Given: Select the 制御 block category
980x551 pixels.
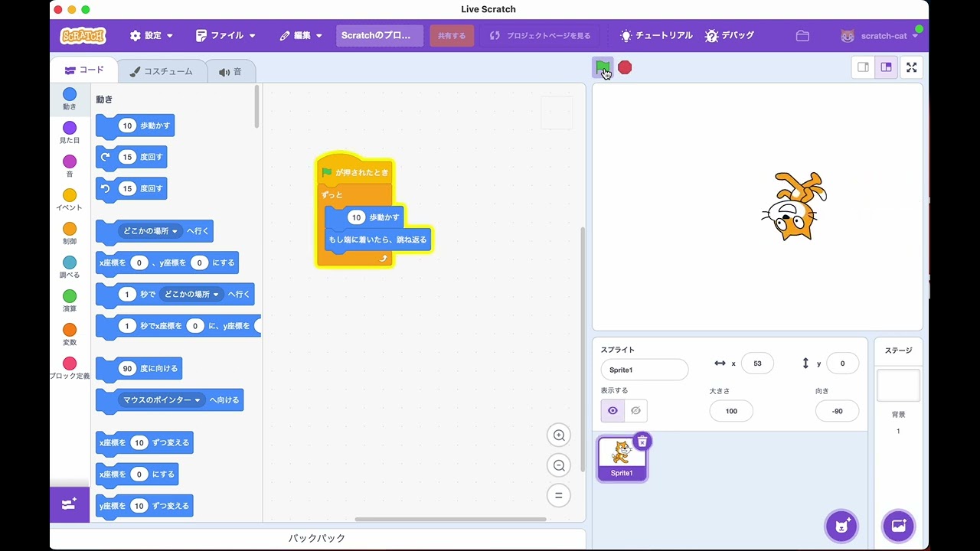Looking at the screenshot, I should point(70,234).
